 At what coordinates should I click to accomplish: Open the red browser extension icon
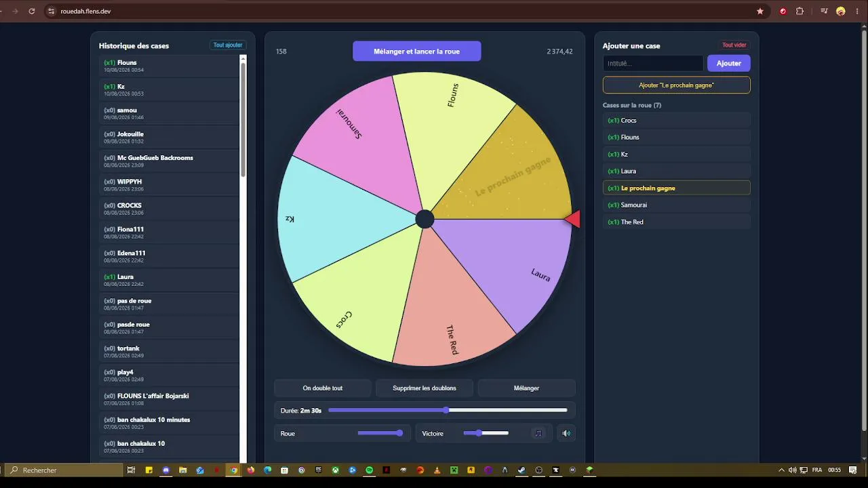point(783,12)
